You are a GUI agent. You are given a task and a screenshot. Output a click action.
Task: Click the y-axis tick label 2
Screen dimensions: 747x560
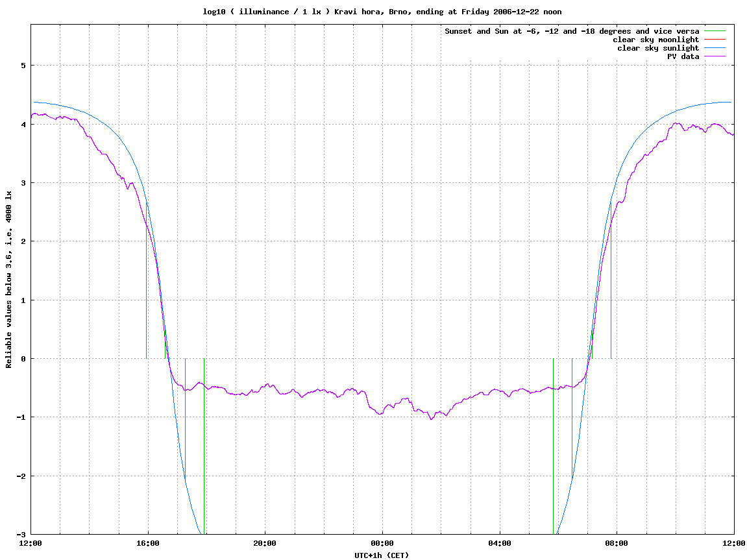(23, 241)
